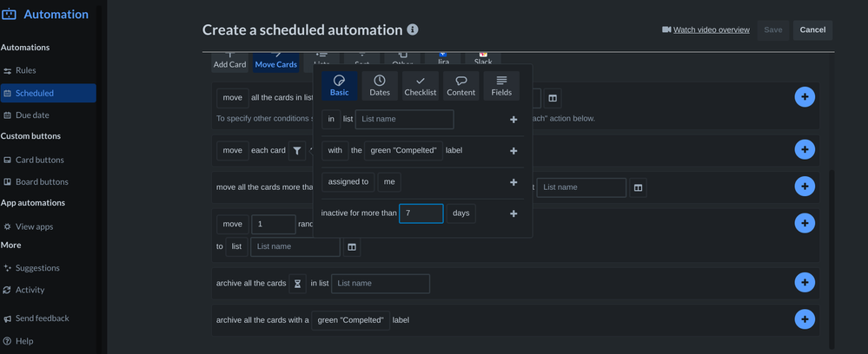Image resolution: width=868 pixels, height=354 pixels.
Task: Toggle "move" in the each card row
Action: pyautogui.click(x=233, y=150)
